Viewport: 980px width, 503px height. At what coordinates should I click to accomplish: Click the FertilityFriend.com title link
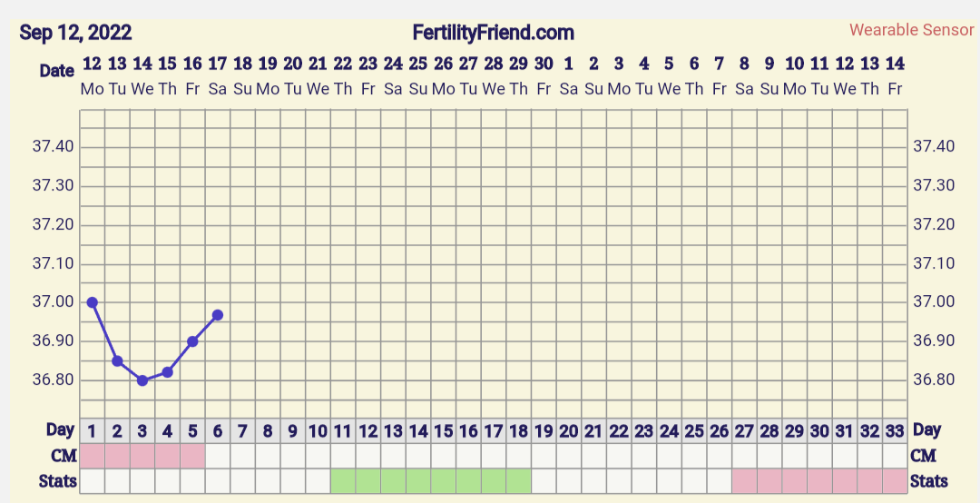(493, 33)
